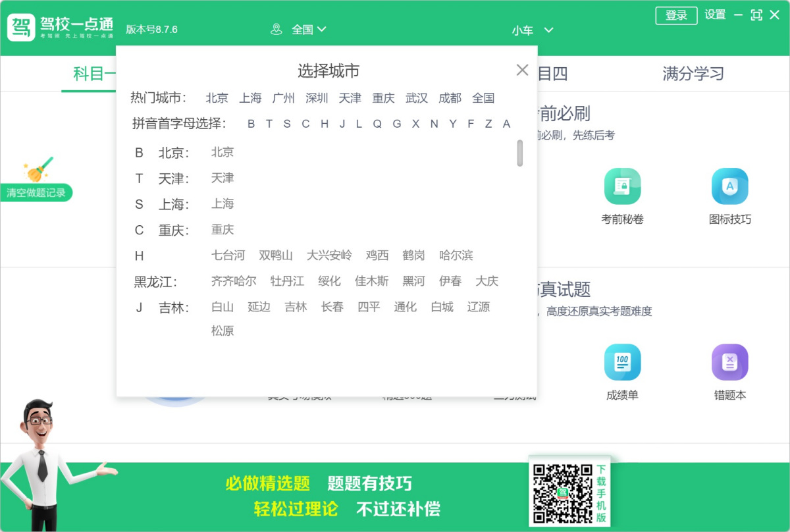The height and width of the screenshot is (532, 790).
Task: Select 哈尔滨 in the Heilongjiang city list
Action: tap(456, 255)
